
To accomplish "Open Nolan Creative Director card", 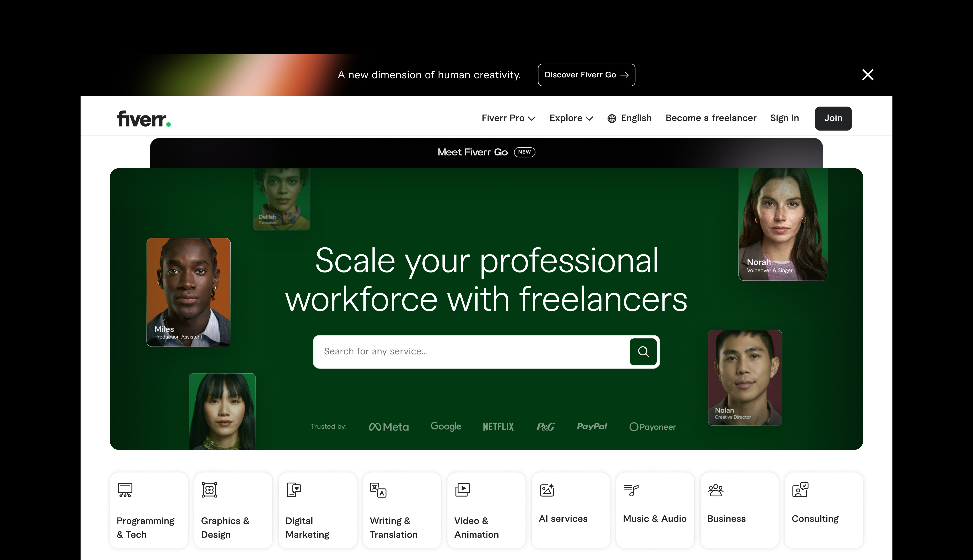I will (x=745, y=377).
